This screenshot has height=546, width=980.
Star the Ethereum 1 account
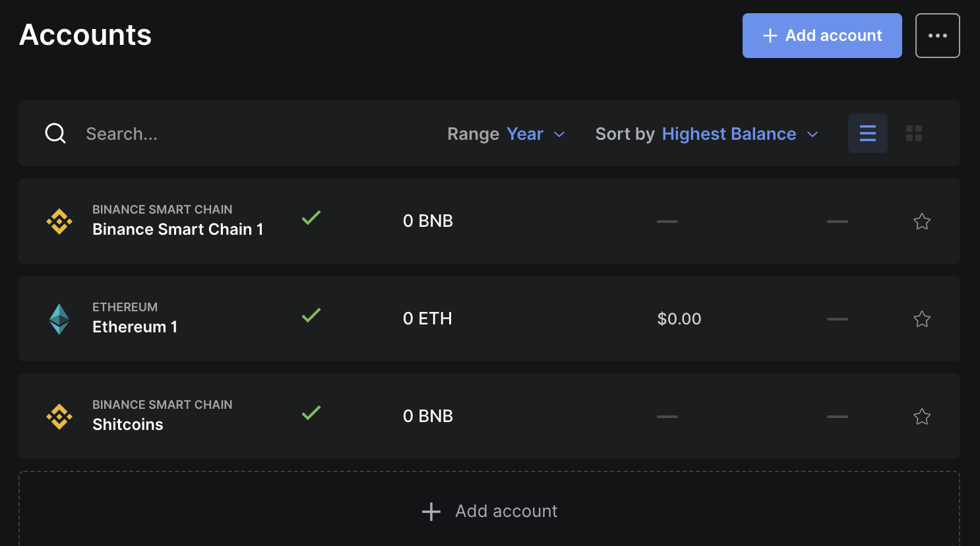(x=921, y=319)
